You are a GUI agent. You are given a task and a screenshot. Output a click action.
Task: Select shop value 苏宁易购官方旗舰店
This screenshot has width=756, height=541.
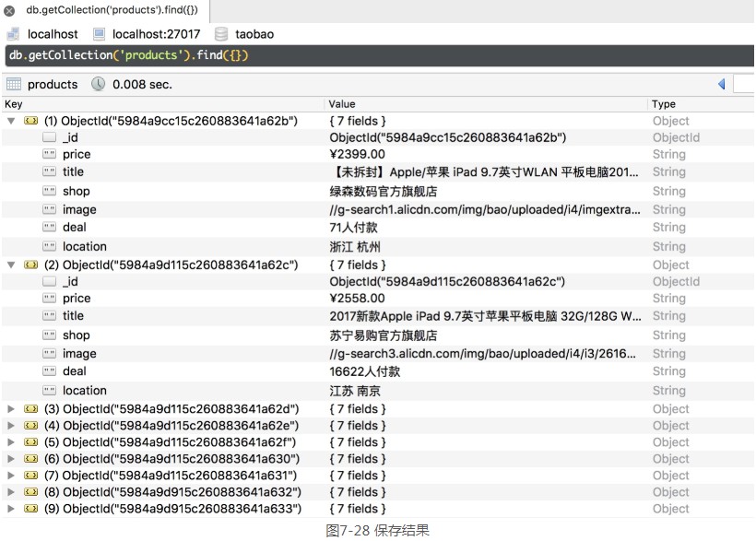(x=384, y=335)
